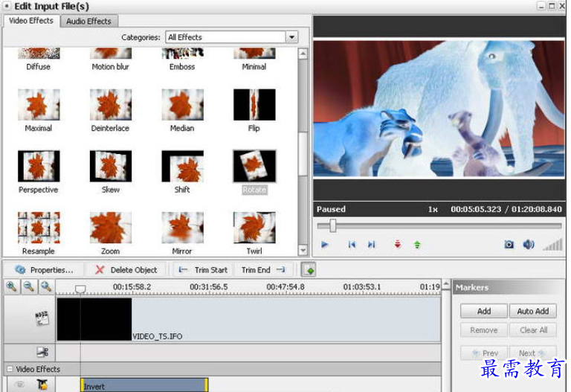Click the Remove marker button

click(x=483, y=330)
